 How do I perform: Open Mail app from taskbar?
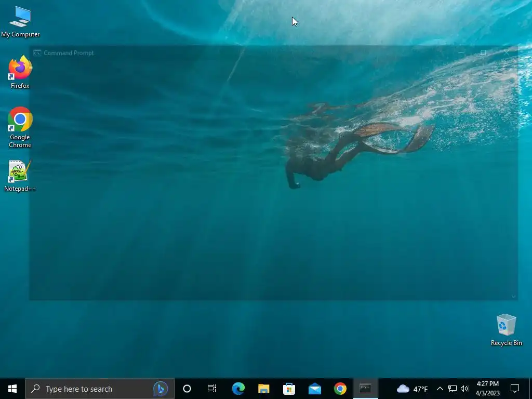tap(314, 389)
